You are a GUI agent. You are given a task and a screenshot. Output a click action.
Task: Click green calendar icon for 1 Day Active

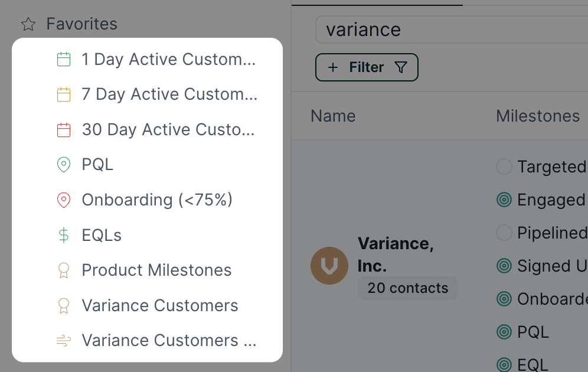(64, 59)
